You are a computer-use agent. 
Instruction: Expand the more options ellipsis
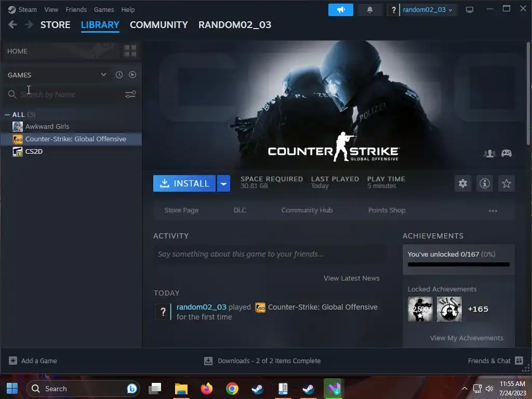click(x=493, y=211)
